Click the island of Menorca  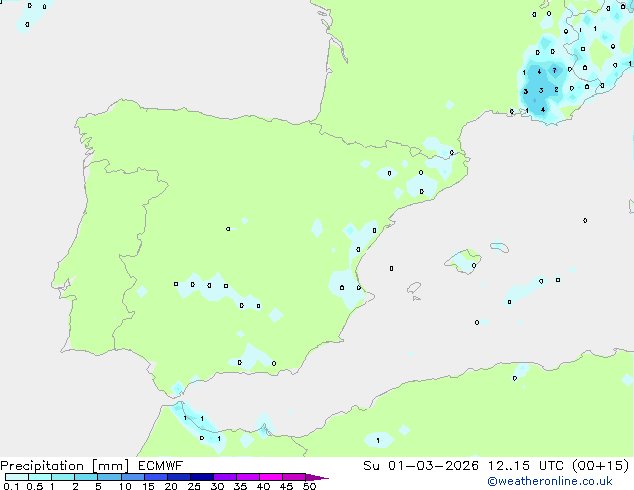pyautogui.click(x=499, y=246)
